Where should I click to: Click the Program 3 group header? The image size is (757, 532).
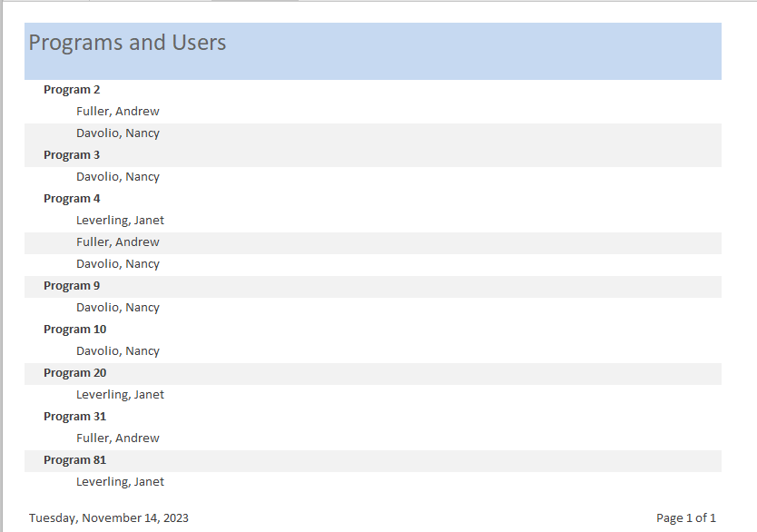pos(72,155)
